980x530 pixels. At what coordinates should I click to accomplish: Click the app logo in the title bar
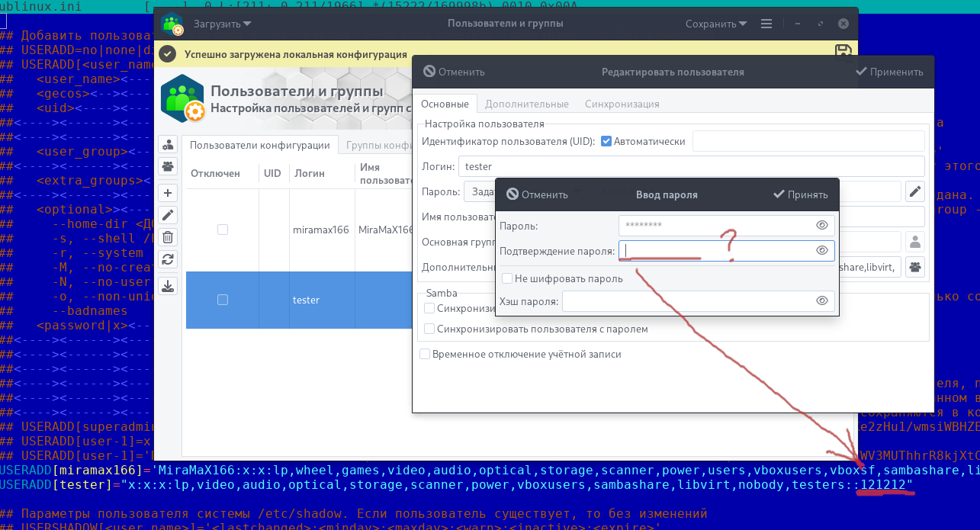coord(172,24)
